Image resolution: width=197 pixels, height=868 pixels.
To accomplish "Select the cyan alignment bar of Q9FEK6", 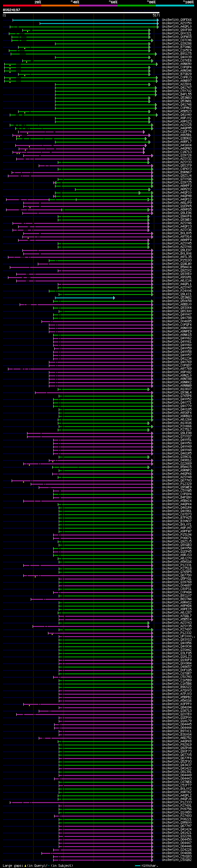I will pos(85,20).
